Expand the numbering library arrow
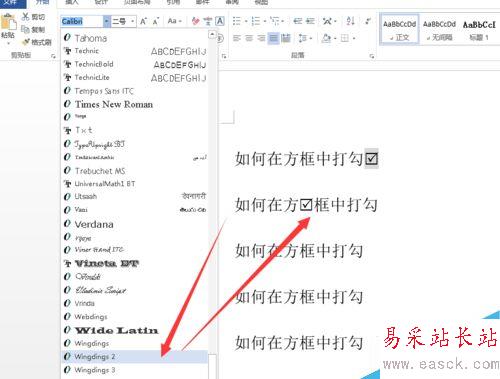The height and width of the screenshot is (379, 500). click(265, 21)
